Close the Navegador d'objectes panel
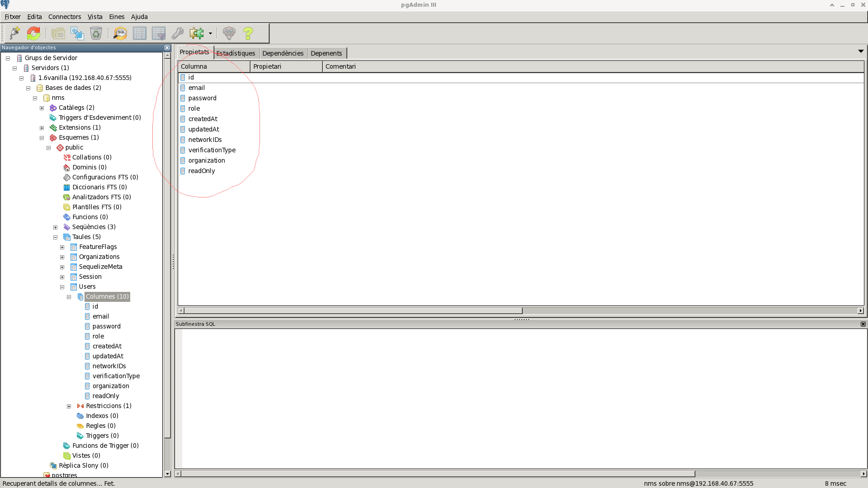This screenshot has height=488, width=868. coord(167,47)
